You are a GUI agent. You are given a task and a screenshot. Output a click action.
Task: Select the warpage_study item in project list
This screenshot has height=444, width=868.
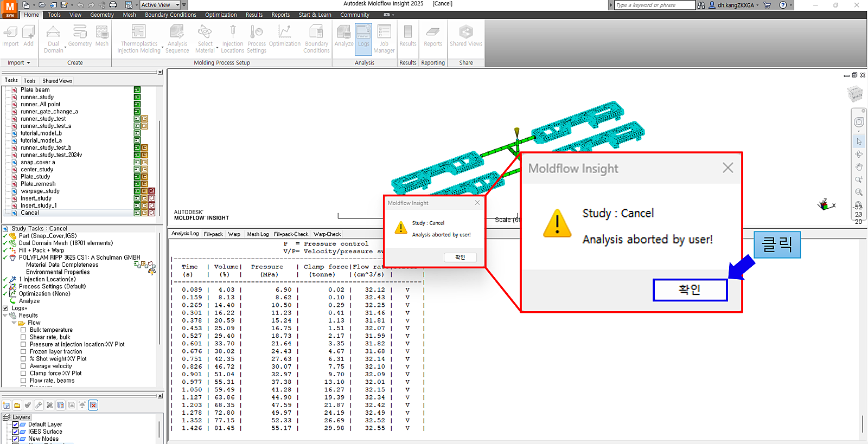tap(40, 191)
